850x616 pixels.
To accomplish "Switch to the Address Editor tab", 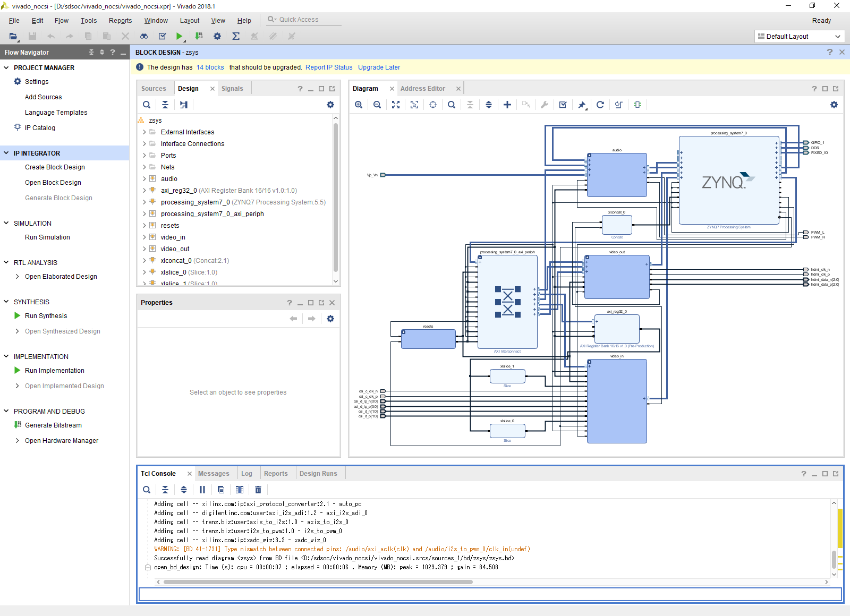I will pos(423,89).
